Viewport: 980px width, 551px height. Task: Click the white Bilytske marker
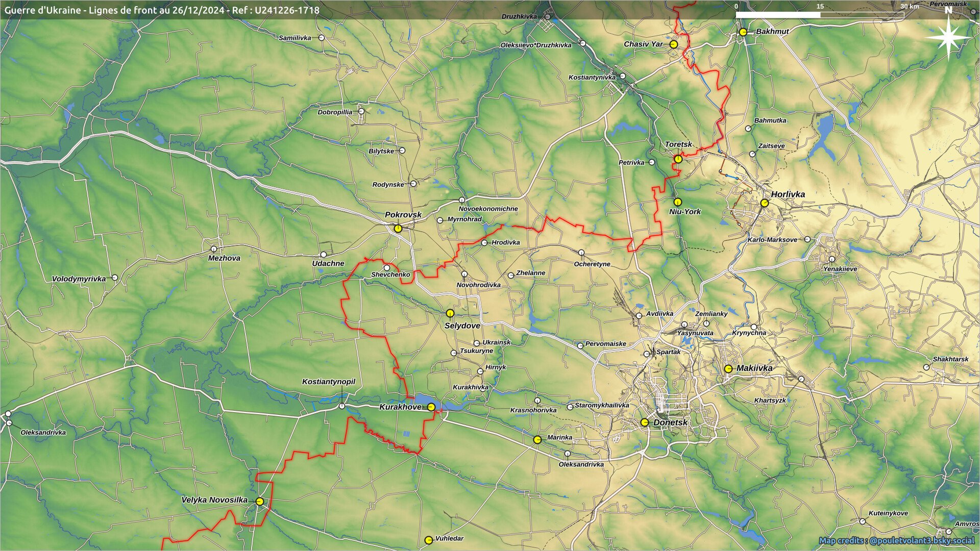[402, 151]
